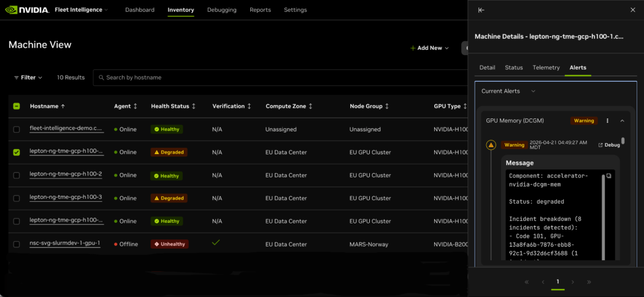The image size is (644, 297).
Task: Select the Inventory navigation tab
Action: pos(181,10)
